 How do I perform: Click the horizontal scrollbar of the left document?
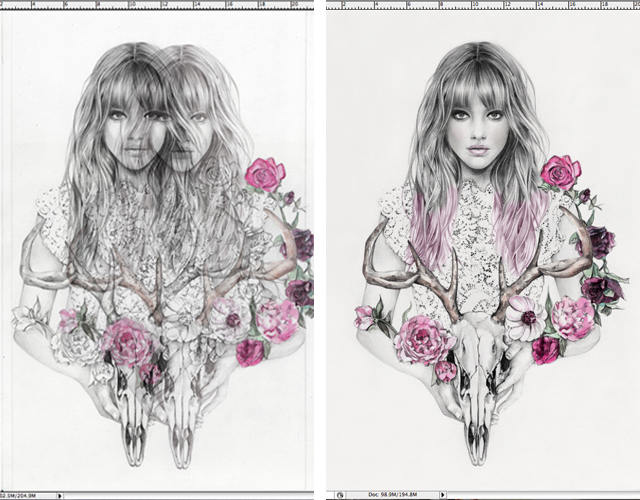tap(200, 494)
